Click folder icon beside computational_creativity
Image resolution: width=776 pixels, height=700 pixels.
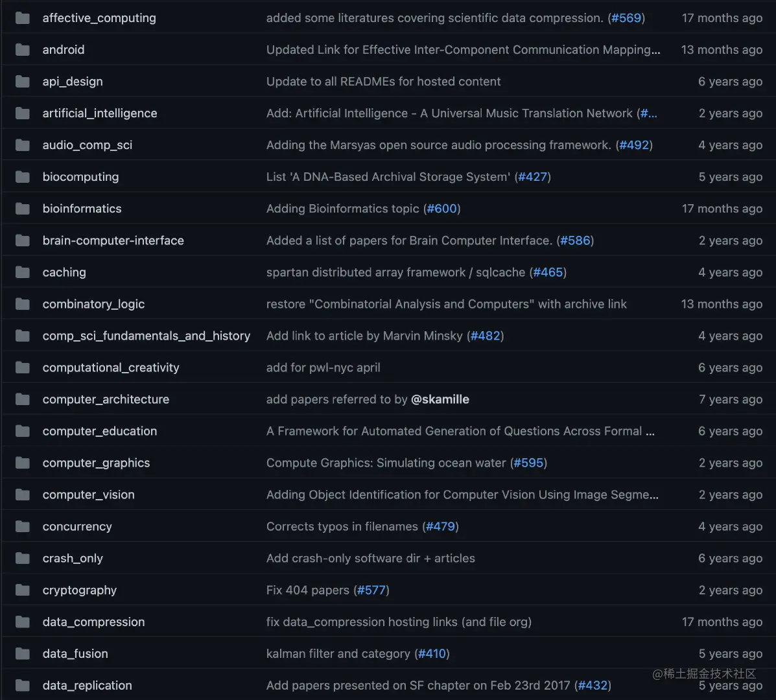(22, 367)
